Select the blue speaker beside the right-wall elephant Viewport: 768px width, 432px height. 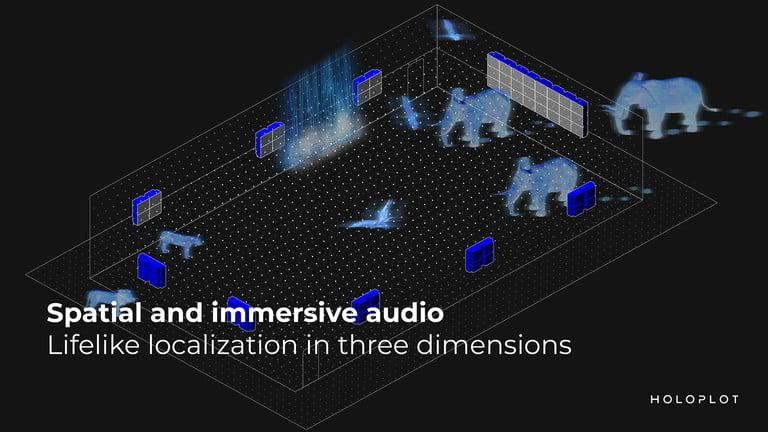(580, 197)
